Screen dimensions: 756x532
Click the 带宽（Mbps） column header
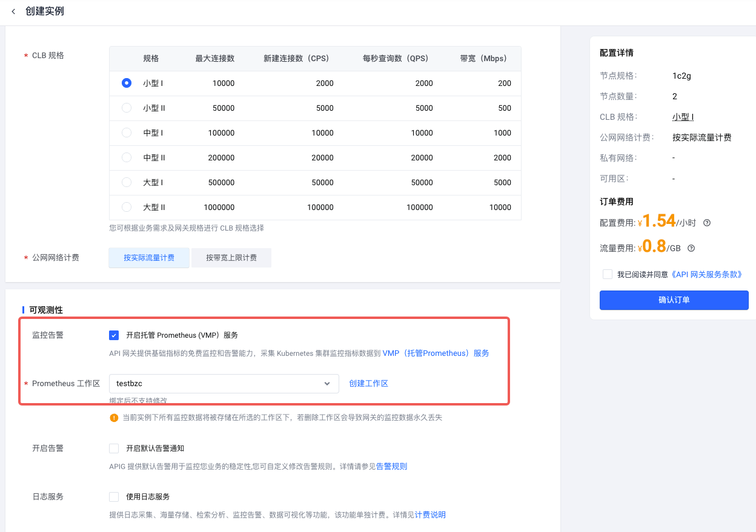pos(486,59)
